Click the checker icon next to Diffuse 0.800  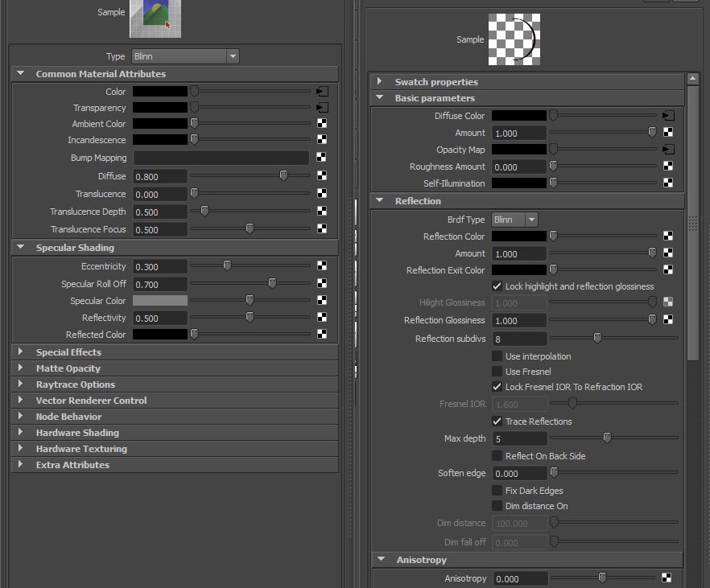coord(322,175)
